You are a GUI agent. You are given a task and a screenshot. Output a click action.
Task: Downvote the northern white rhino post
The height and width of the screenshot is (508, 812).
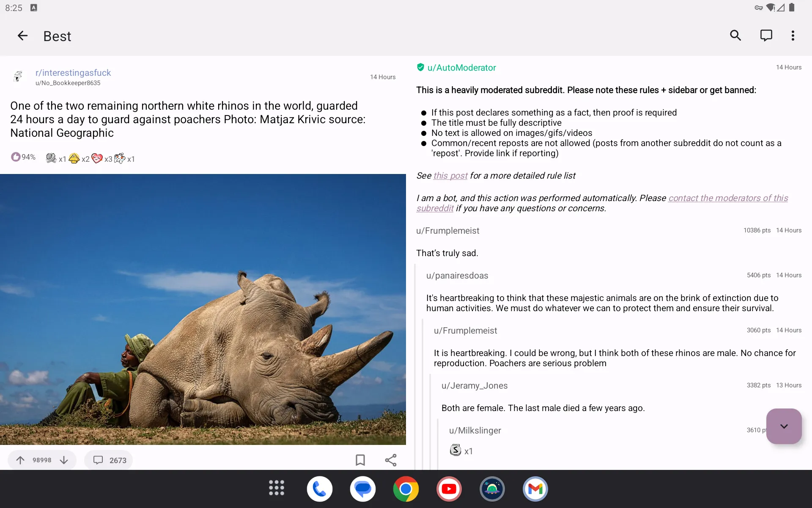pos(64,460)
